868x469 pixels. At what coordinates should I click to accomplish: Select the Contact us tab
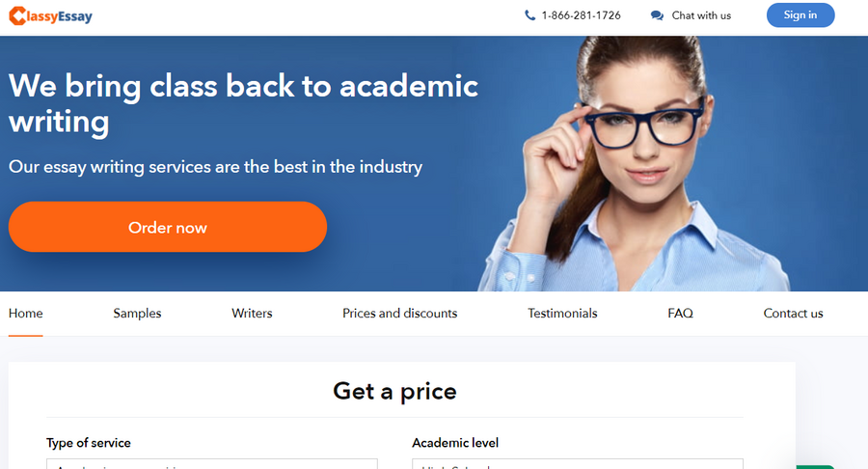point(794,314)
